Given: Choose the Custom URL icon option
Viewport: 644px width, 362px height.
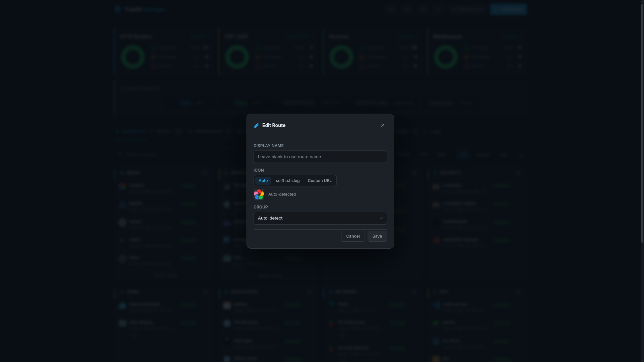Looking at the screenshot, I should click(319, 181).
